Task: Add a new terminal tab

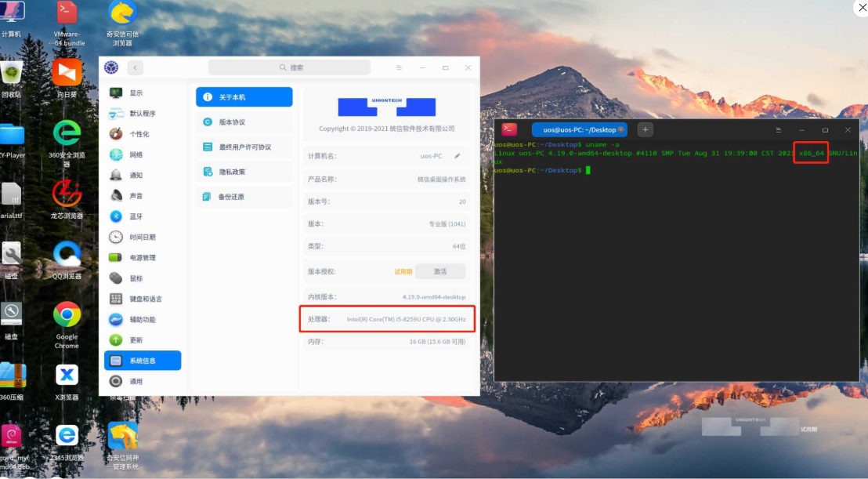Action: click(645, 129)
